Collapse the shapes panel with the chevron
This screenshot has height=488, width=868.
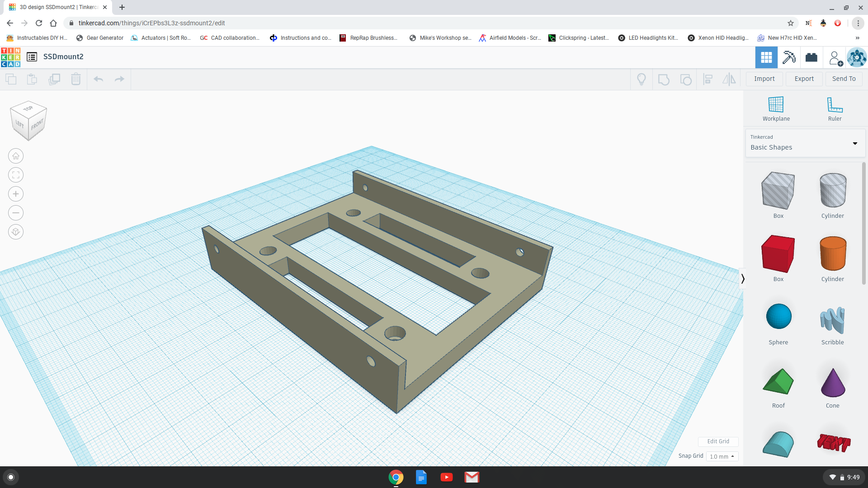[x=743, y=278]
